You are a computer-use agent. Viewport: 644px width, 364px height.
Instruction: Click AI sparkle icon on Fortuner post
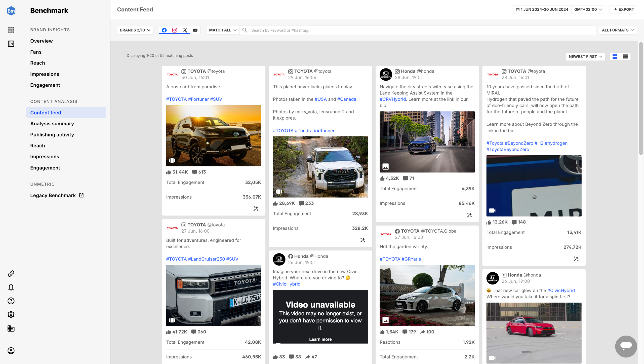coord(256,209)
